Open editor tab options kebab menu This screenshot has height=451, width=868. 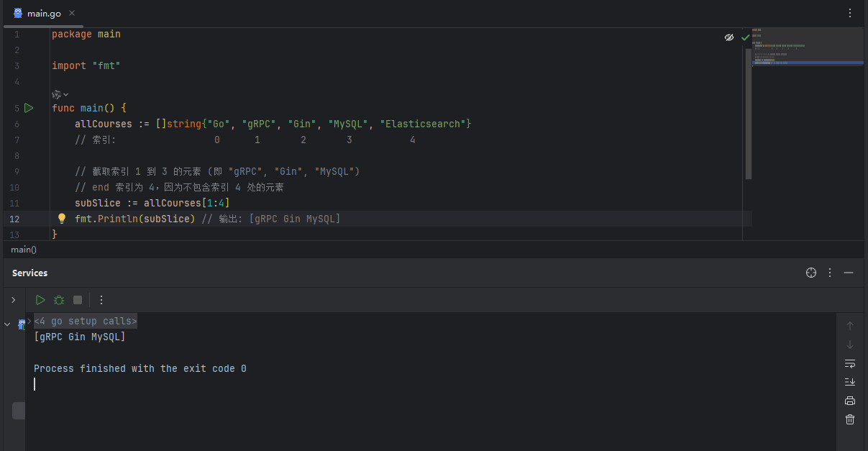850,13
